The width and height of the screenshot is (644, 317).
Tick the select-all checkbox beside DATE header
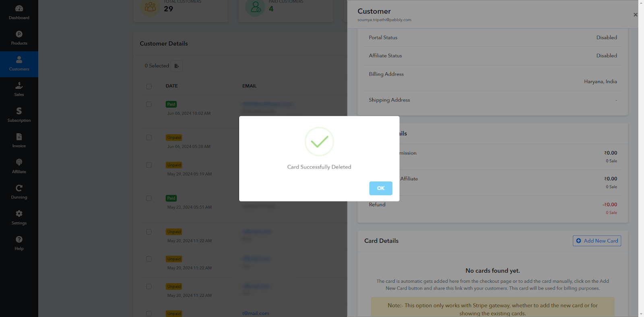click(x=149, y=86)
